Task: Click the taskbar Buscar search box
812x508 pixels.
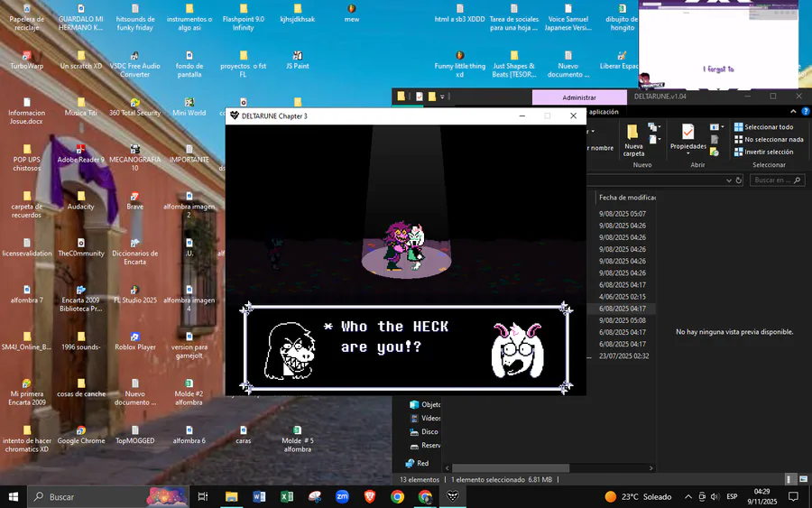Action: [x=109, y=496]
